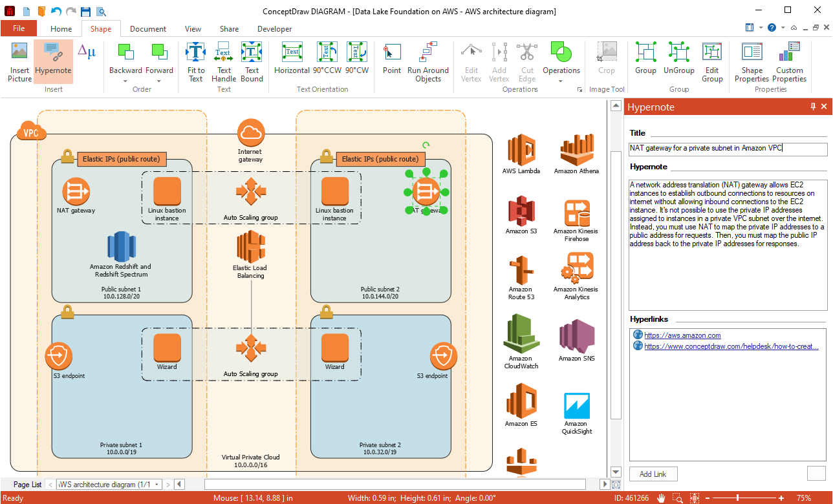Select the Amazon Athena shape
The width and height of the screenshot is (833, 504).
[x=577, y=155]
